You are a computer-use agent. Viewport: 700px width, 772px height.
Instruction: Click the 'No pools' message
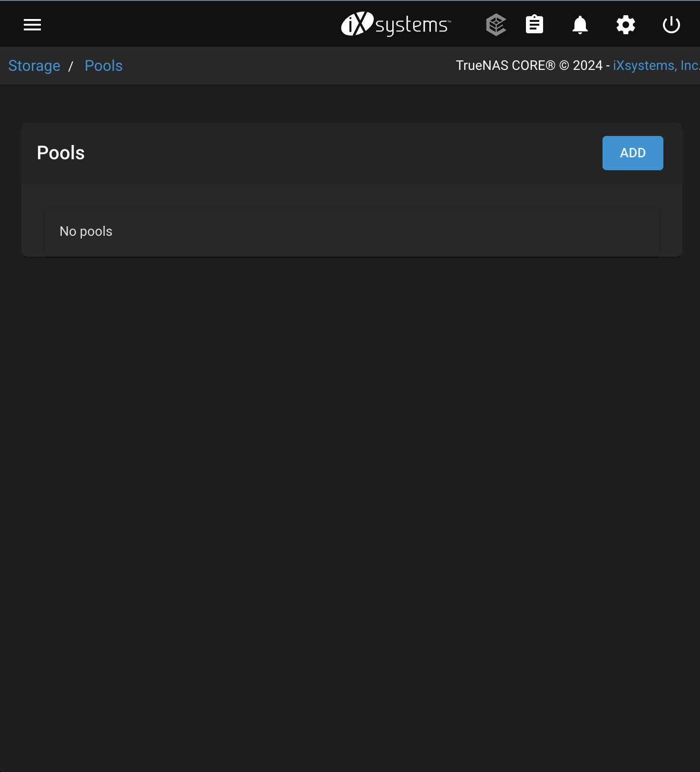(86, 232)
